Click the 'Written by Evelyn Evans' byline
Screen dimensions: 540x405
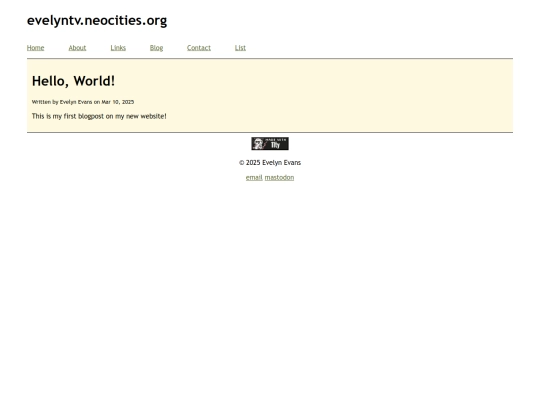point(62,102)
